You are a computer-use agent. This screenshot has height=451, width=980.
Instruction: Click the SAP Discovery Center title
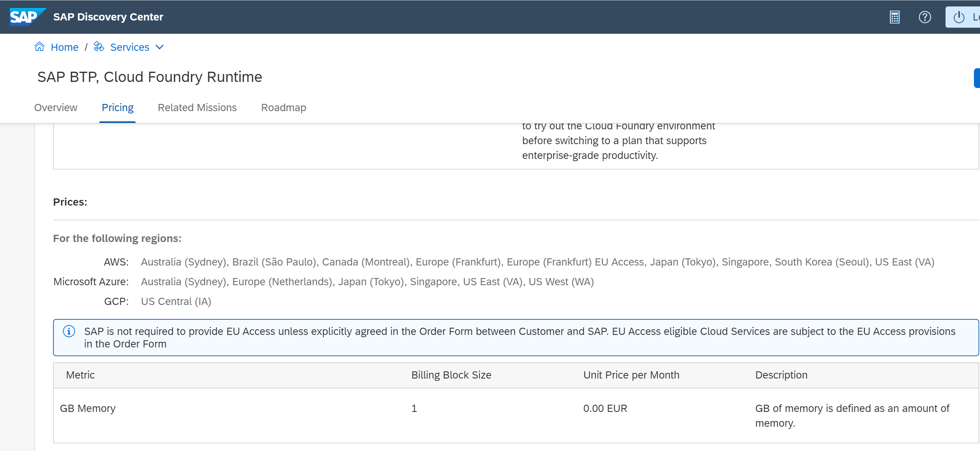click(108, 17)
